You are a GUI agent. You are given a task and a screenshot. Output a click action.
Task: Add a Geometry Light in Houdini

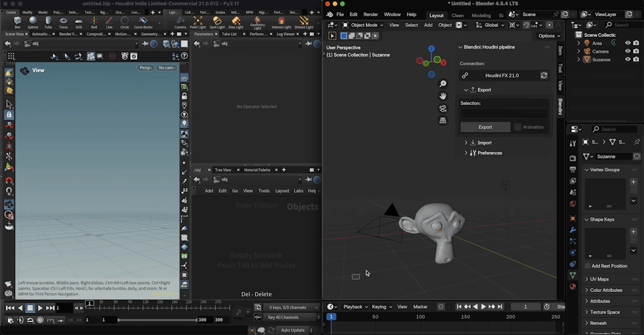[x=258, y=23]
